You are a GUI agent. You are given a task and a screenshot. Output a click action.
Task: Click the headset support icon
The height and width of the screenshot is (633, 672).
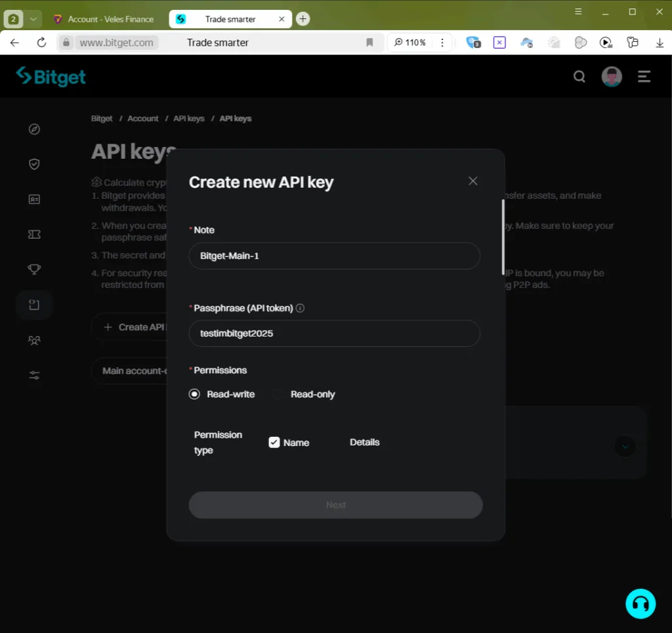click(x=640, y=603)
